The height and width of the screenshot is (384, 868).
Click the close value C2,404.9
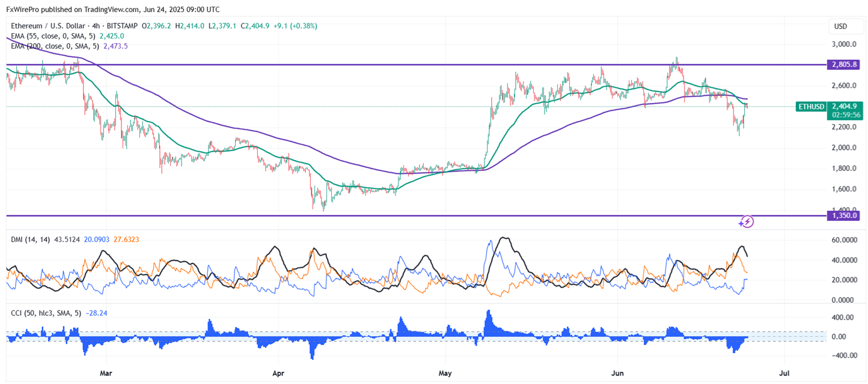click(x=255, y=26)
